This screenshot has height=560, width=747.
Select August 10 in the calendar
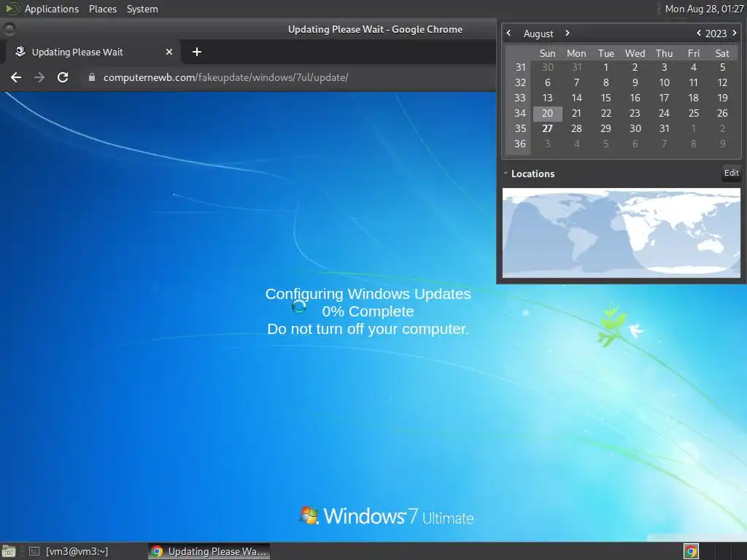pos(664,82)
